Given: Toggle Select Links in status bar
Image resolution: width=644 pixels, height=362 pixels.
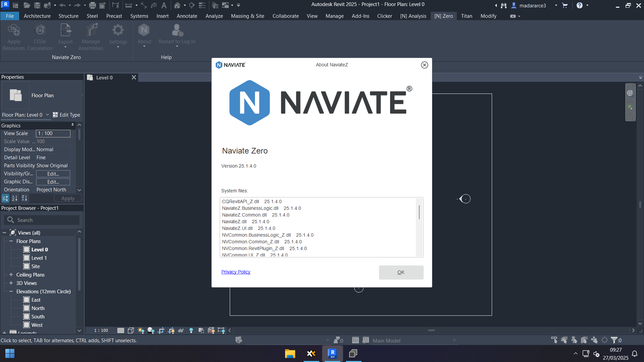Looking at the screenshot, I should click(x=554, y=340).
